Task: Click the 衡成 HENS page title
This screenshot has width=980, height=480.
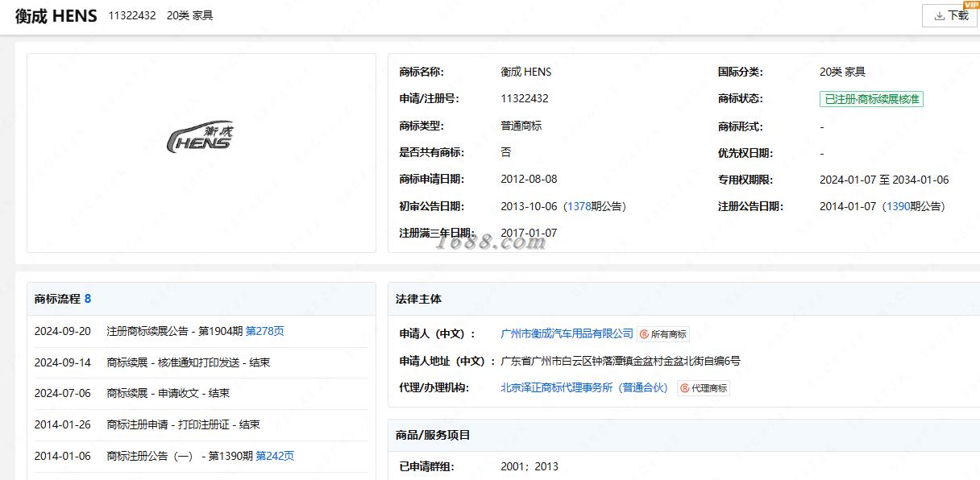Action: coord(56,16)
